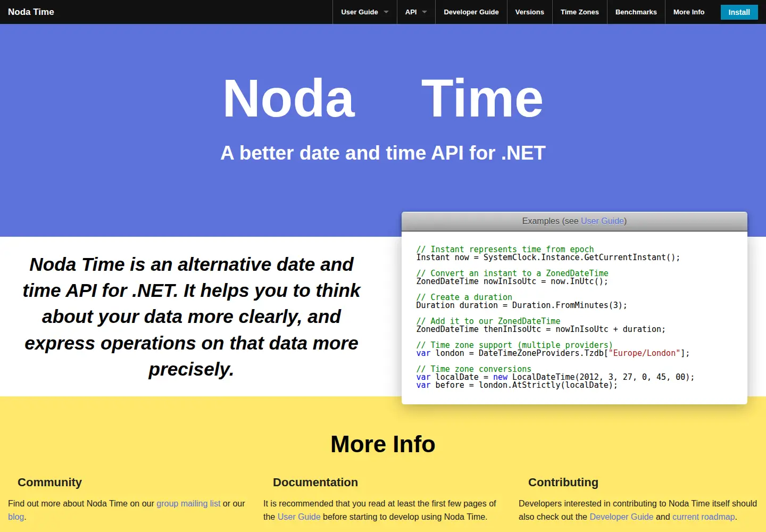Click the comment '// Create a duration'
766x532 pixels.
464,297
